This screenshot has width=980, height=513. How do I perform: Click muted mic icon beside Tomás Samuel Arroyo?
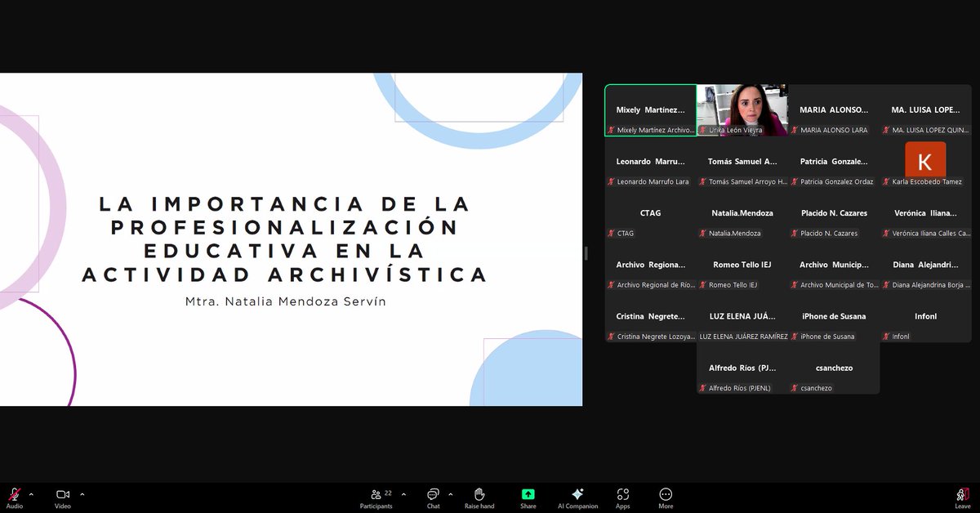703,181
